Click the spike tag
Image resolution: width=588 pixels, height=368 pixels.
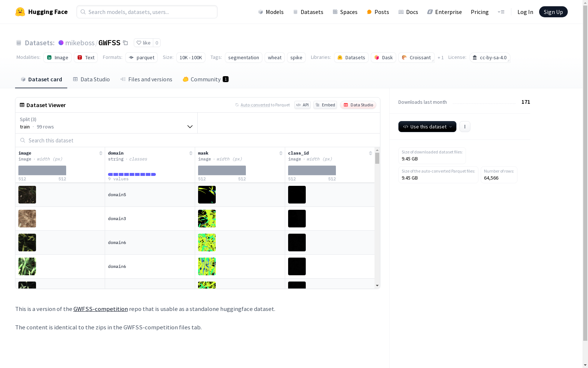296,57
